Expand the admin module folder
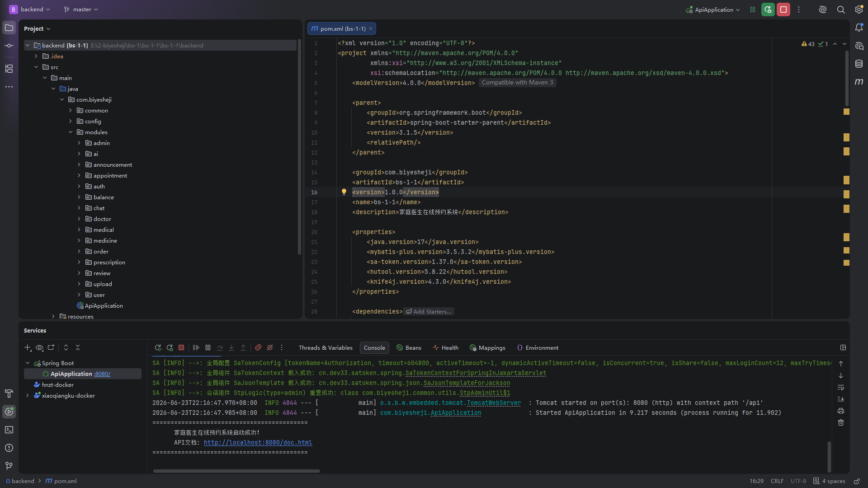Image resolution: width=868 pixels, height=488 pixels. (x=79, y=143)
